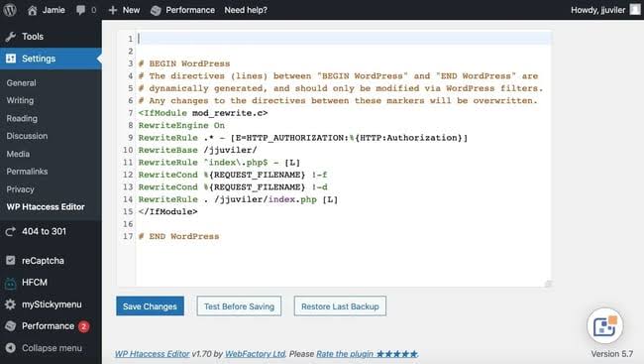Click the Performance badge showing 2
Viewport: 644px width, 364px height.
84,326
